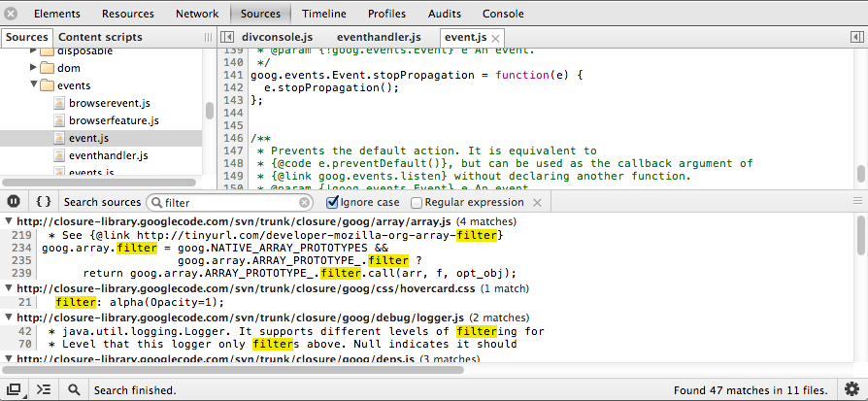This screenshot has height=401, width=868.
Task: Collapse the array.js search results group
Action: pos(8,221)
